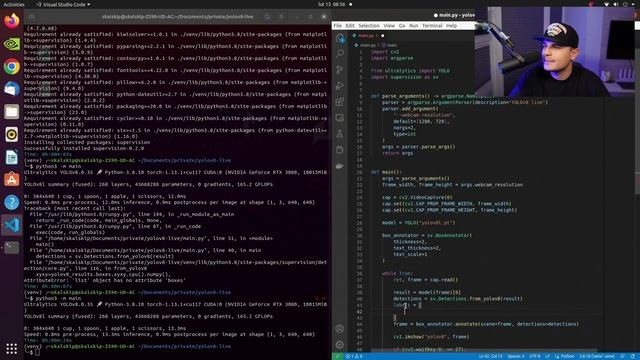Click the search icon in terminal title bar
This screenshot has width=640, height=360.
[x=267, y=17]
